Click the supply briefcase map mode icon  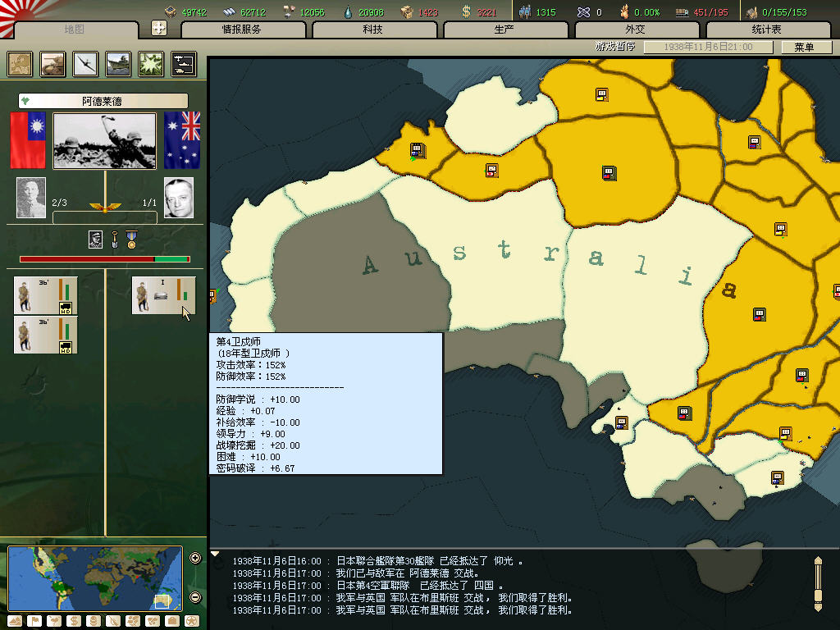[x=171, y=621]
